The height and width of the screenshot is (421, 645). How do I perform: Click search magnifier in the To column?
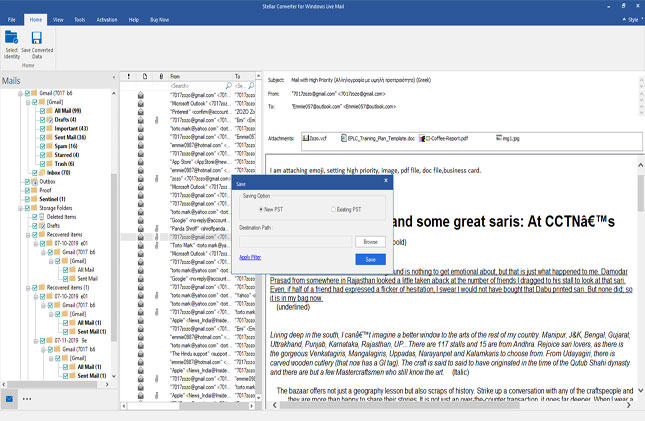251,86
